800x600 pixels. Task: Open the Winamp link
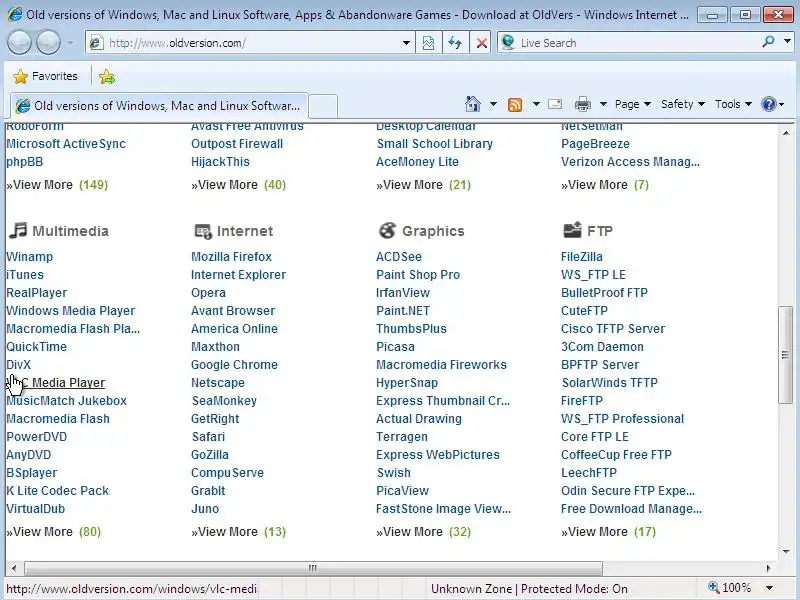click(30, 257)
